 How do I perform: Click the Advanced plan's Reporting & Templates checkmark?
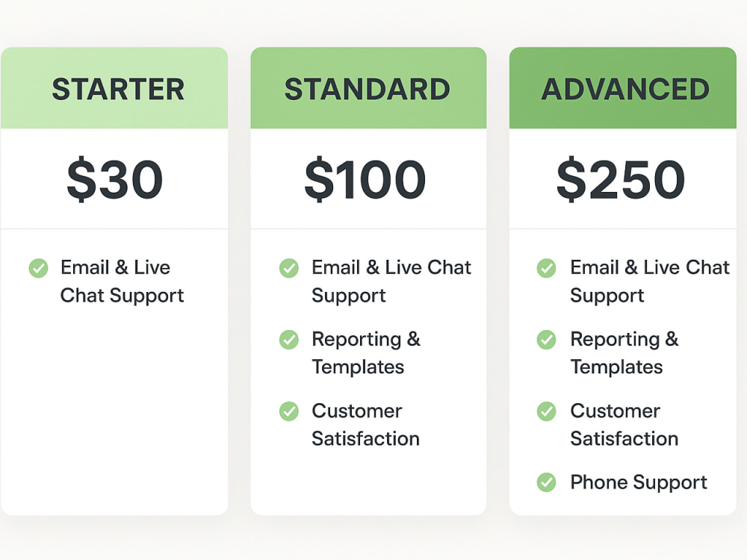click(547, 340)
